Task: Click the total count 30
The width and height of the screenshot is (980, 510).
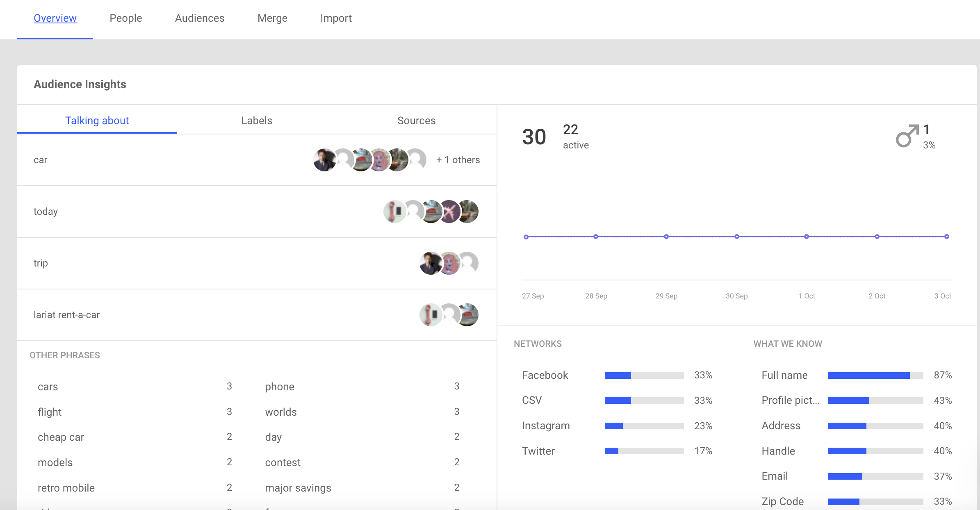Action: pos(534,137)
